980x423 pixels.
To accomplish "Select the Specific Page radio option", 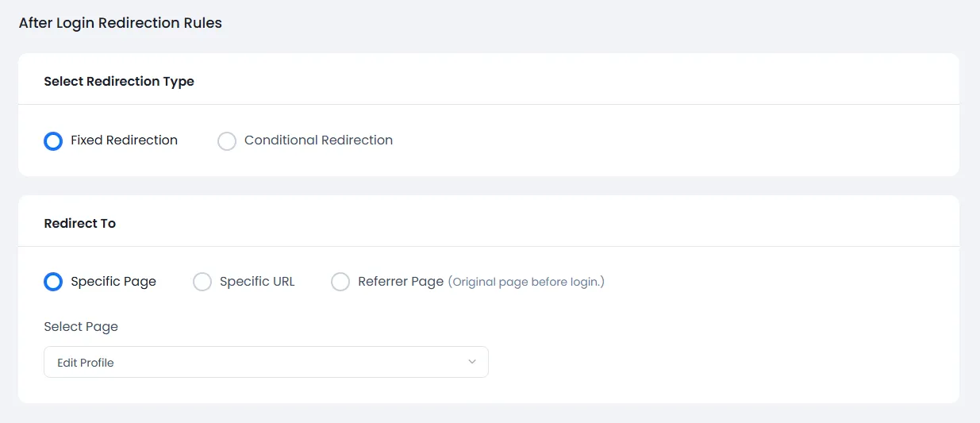I will pyautogui.click(x=53, y=282).
